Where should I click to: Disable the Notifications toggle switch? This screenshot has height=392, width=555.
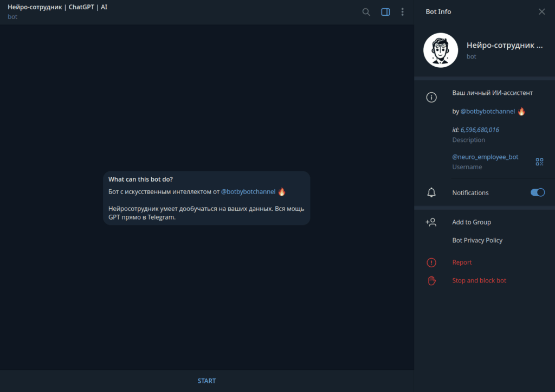(537, 192)
